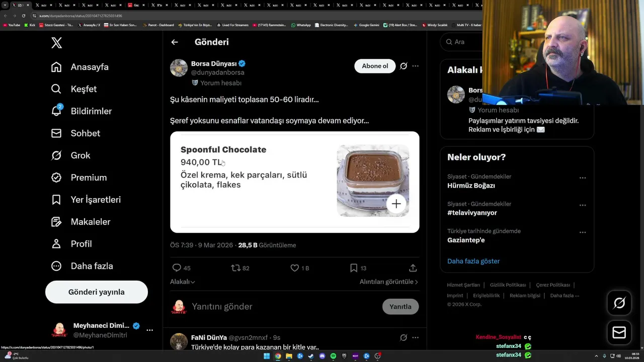Click Grok icon on FaNi DünYa reply
644x362 pixels.
[404, 337]
